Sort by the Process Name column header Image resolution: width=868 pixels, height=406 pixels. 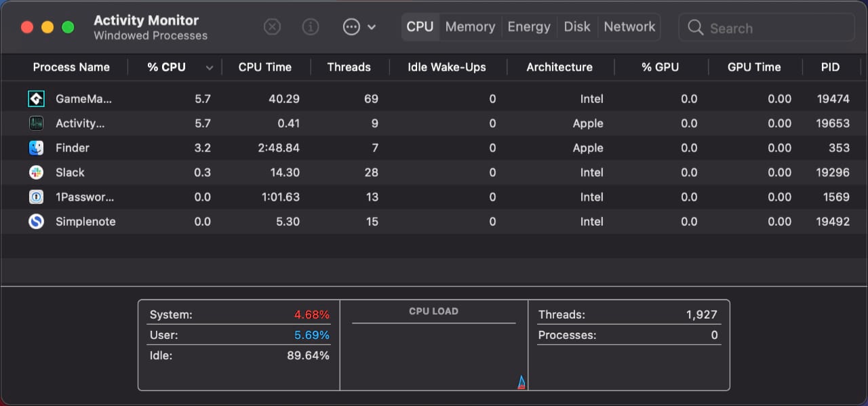click(71, 67)
